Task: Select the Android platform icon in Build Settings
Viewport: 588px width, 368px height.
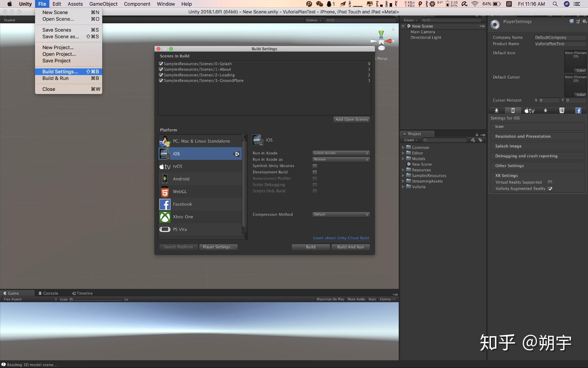Action: tap(165, 179)
